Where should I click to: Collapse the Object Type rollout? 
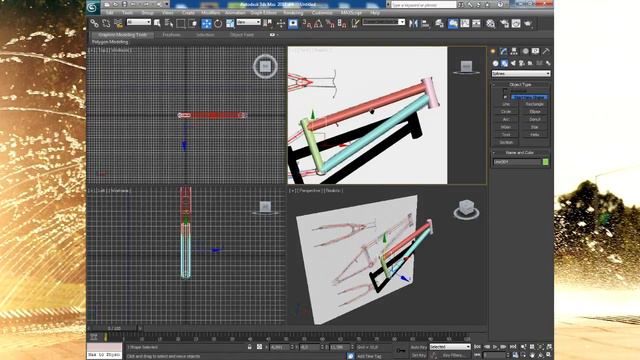[521, 84]
